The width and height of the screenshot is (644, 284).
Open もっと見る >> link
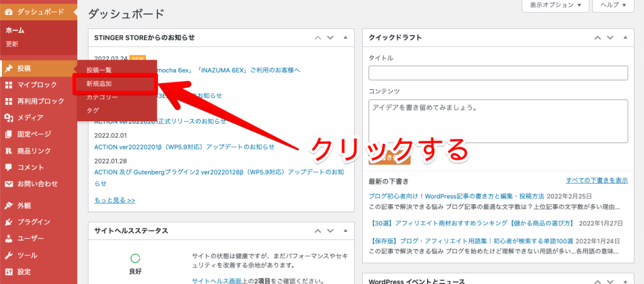(x=114, y=200)
